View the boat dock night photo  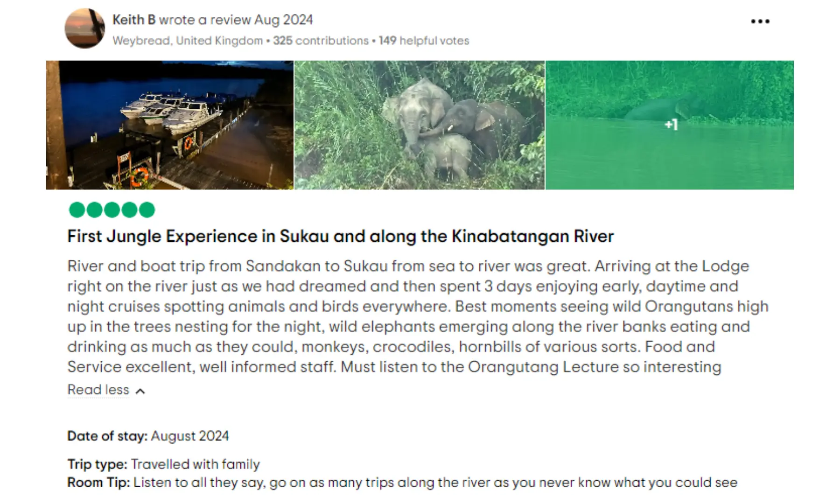[x=170, y=125]
